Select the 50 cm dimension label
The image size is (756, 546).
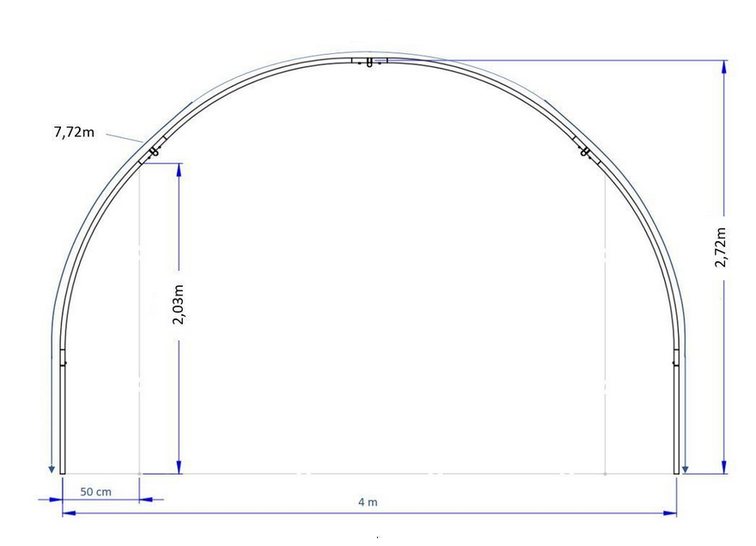[x=95, y=492]
